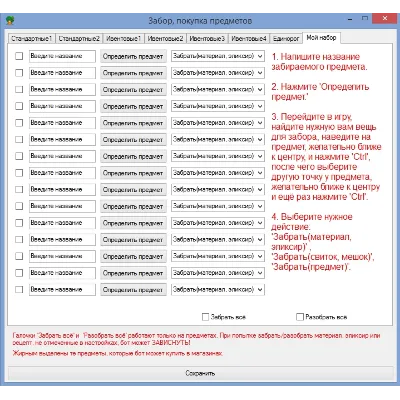Expand the fourth row's action dropdown

point(218,106)
